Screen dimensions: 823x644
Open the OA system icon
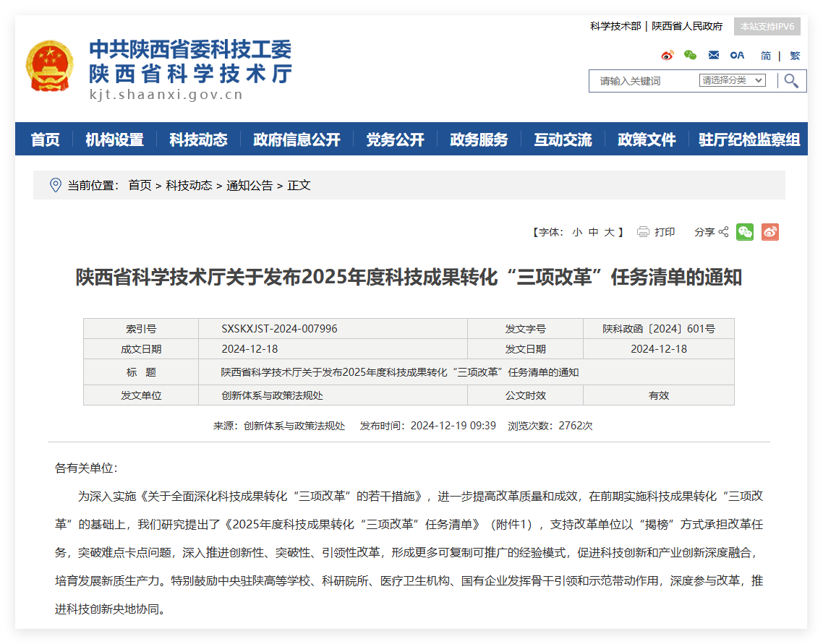[737, 55]
